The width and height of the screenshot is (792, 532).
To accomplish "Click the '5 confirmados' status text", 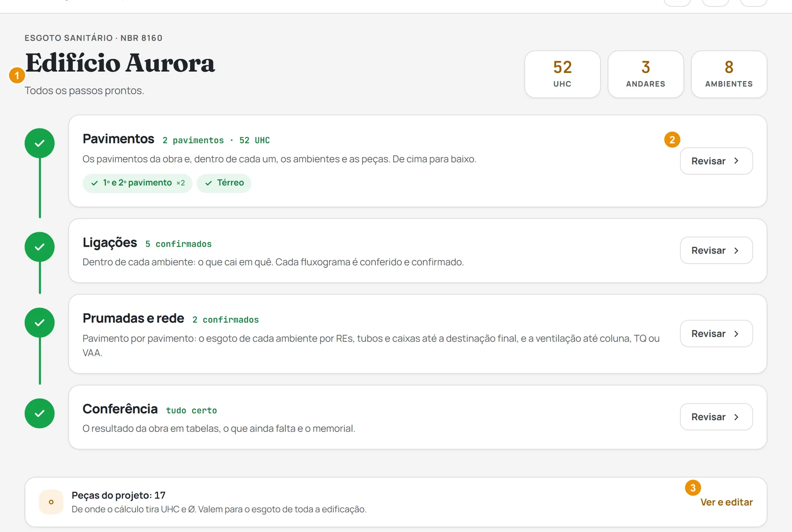I will pos(179,244).
